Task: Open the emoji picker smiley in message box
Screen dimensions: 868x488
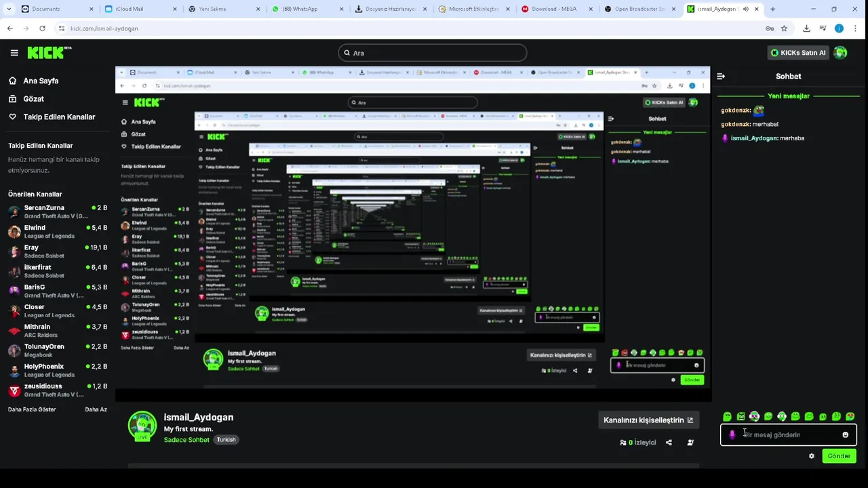Action: coord(845,435)
